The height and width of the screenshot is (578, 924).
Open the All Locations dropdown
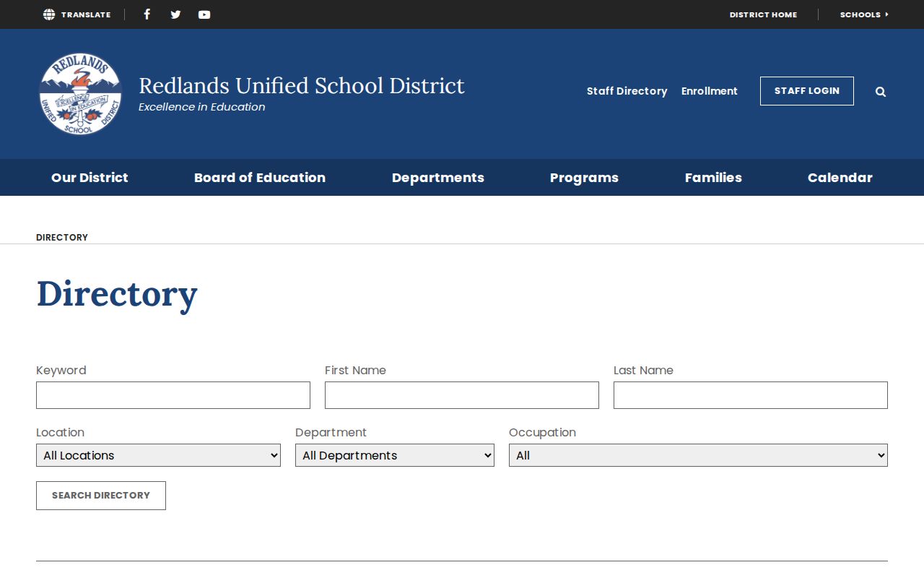158,455
